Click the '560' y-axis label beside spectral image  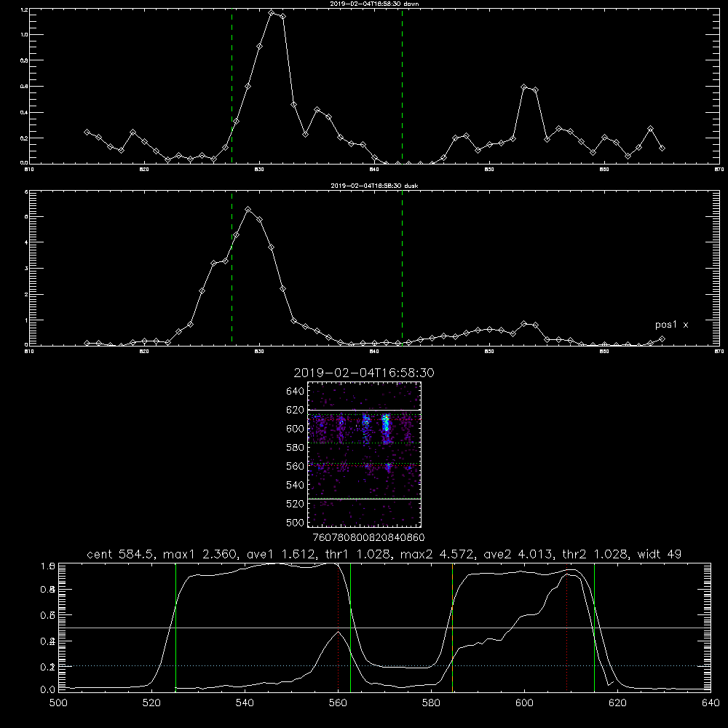(295, 466)
